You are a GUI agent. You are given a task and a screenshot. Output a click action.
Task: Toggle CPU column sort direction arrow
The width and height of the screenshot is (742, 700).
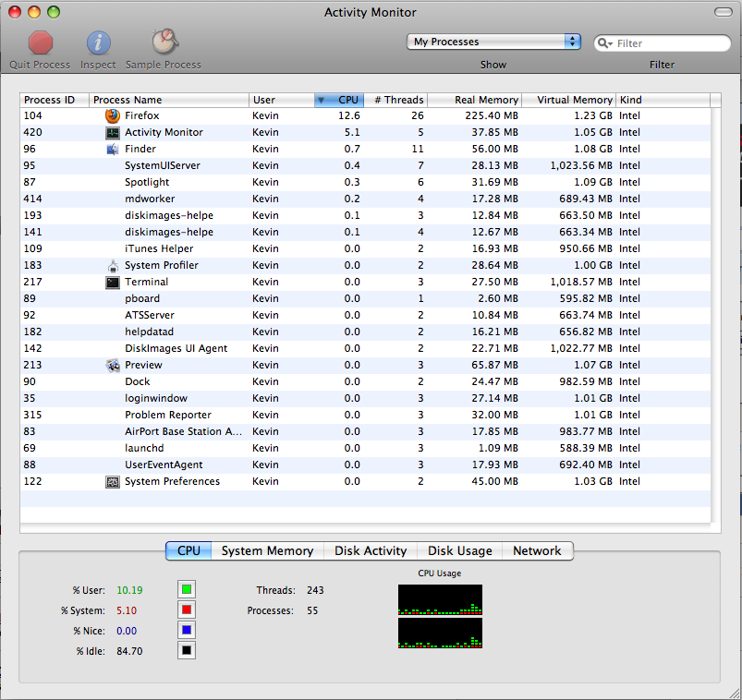(x=321, y=100)
